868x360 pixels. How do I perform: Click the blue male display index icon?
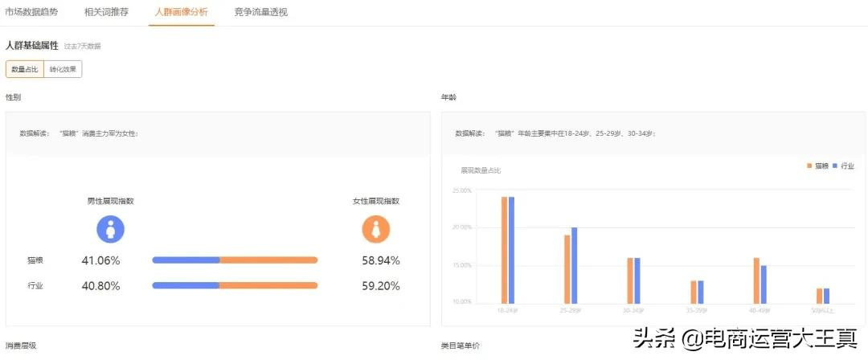click(110, 229)
